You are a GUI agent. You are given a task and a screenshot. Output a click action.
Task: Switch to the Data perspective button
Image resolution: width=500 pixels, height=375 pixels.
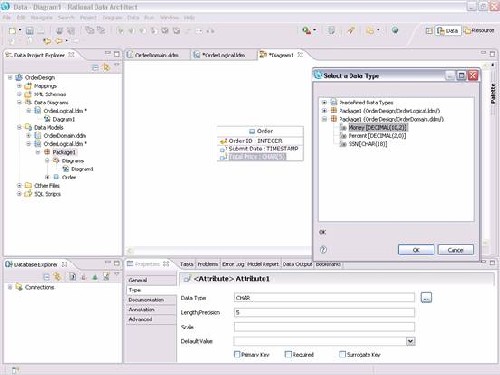point(448,31)
